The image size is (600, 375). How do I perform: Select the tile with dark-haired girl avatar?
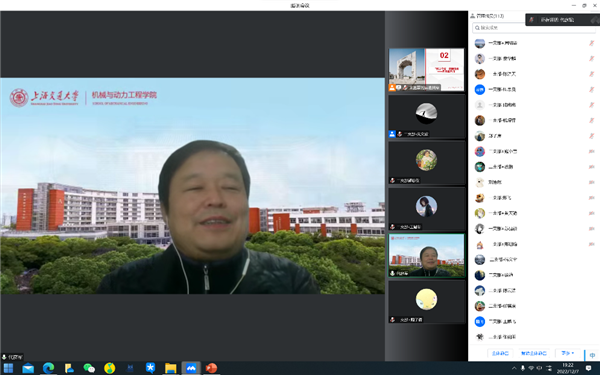(426, 209)
